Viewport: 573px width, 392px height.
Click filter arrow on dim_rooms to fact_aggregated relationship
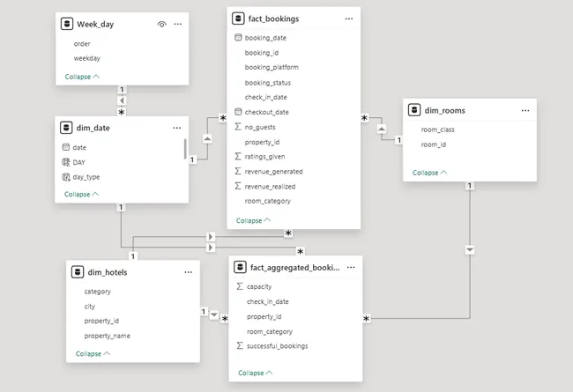[470, 250]
